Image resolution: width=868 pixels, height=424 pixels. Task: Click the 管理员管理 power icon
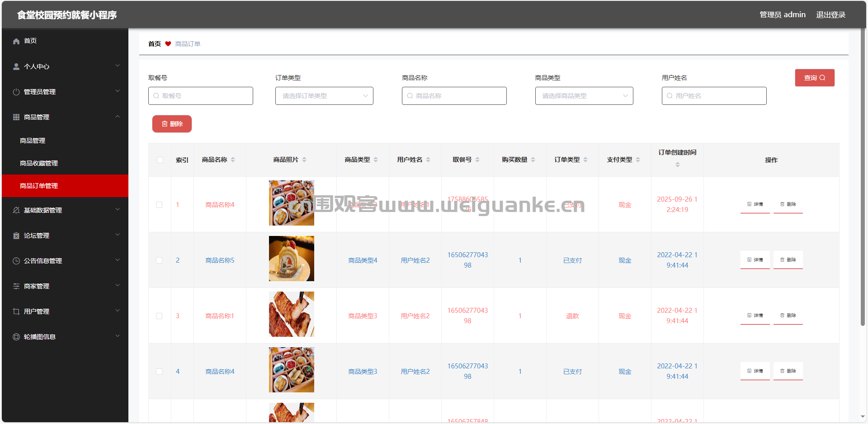click(x=16, y=92)
